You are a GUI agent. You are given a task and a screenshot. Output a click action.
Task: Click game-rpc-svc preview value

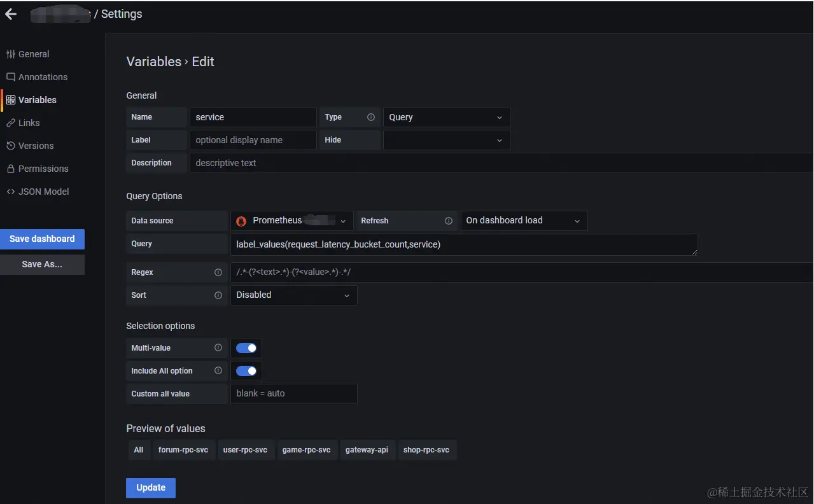pyautogui.click(x=306, y=450)
